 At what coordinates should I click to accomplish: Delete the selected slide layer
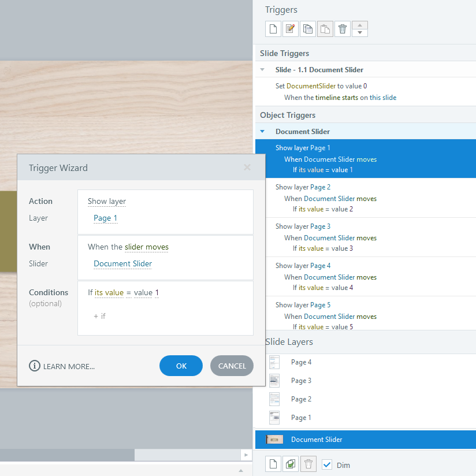(x=308, y=464)
